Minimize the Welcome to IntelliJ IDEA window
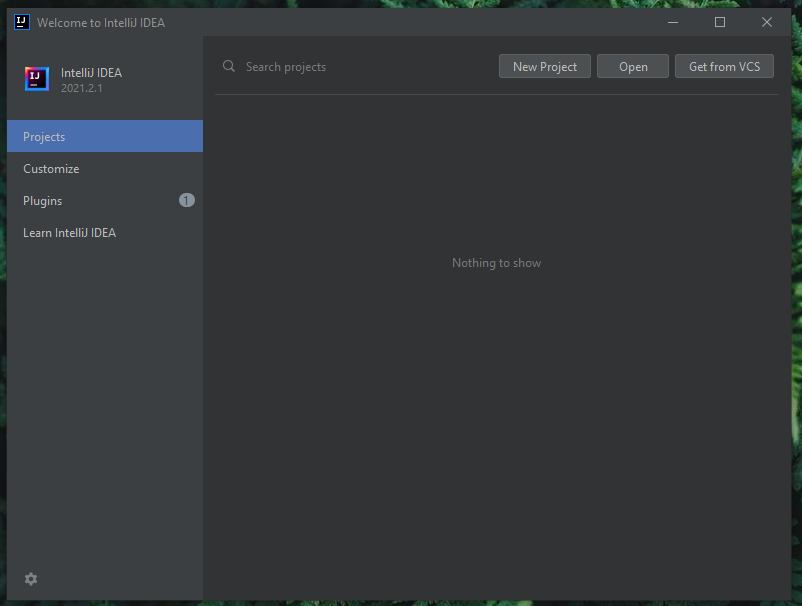The image size is (802, 606). [x=673, y=22]
